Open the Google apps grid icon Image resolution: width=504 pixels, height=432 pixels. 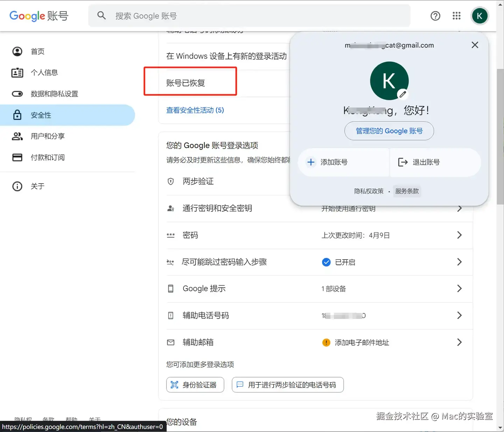coord(457,16)
